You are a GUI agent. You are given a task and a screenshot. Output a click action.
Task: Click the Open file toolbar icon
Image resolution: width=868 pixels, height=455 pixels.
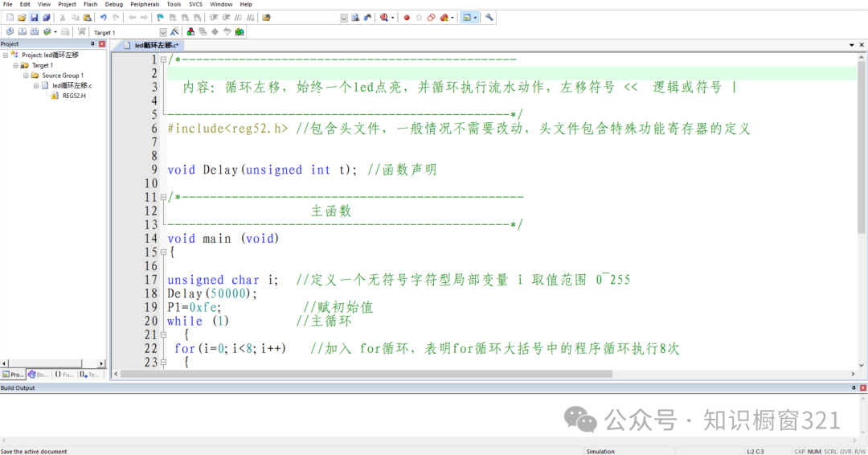tap(22, 17)
